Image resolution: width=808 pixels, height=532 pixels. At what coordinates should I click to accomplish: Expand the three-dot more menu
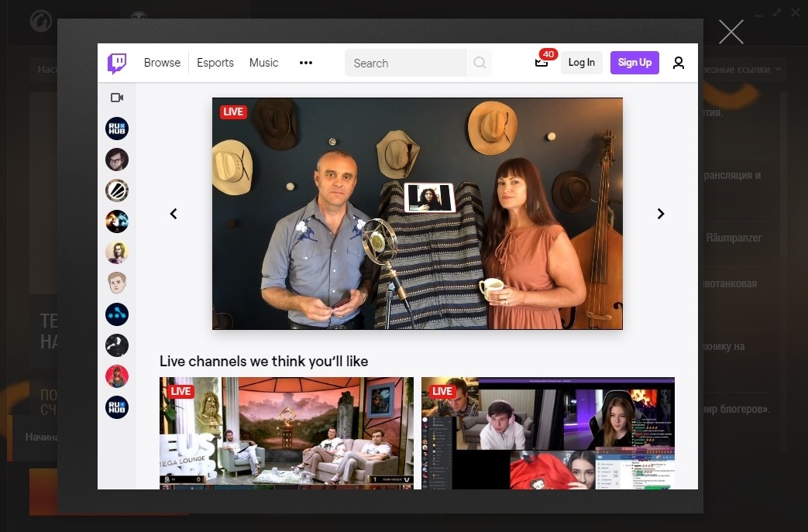tap(306, 63)
